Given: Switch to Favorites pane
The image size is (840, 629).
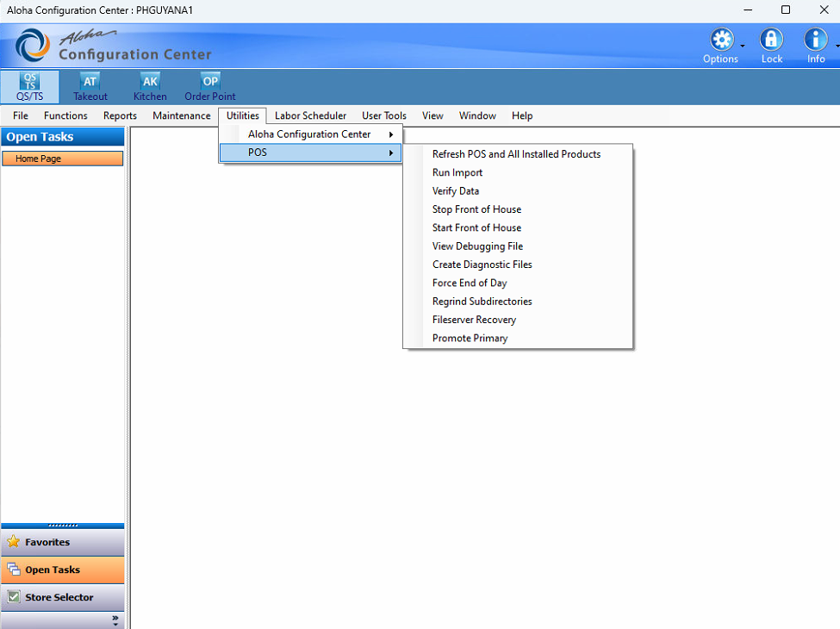Looking at the screenshot, I should tap(63, 542).
